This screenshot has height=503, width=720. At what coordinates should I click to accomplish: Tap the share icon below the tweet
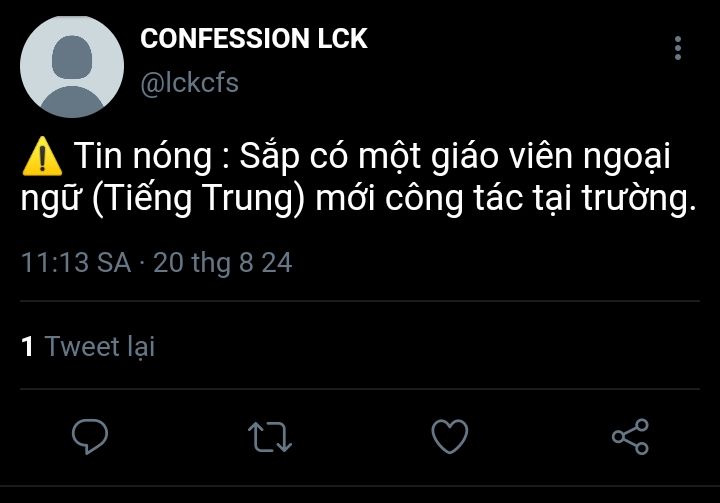click(x=630, y=437)
